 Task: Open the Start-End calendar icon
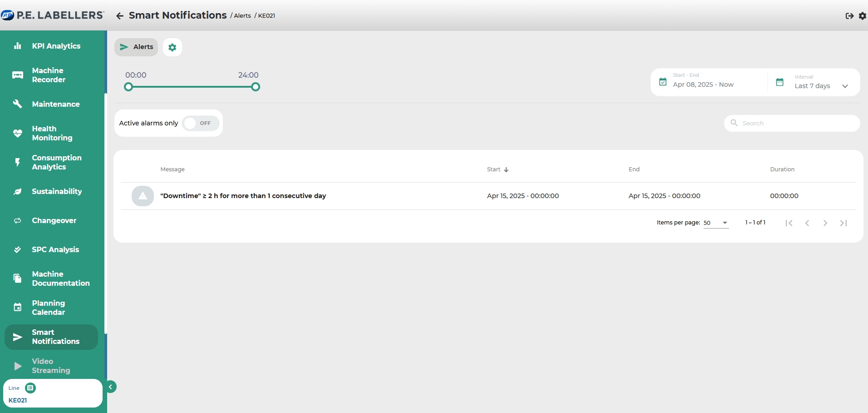663,82
